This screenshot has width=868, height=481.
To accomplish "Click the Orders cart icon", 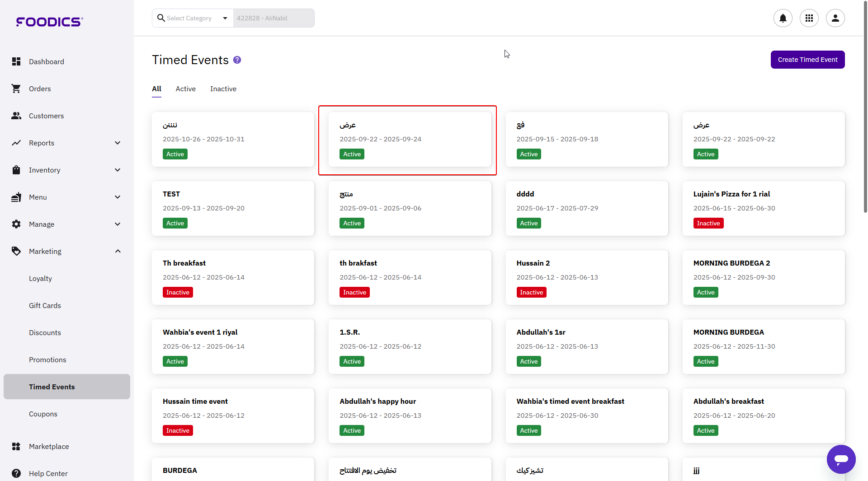I will [x=16, y=89].
